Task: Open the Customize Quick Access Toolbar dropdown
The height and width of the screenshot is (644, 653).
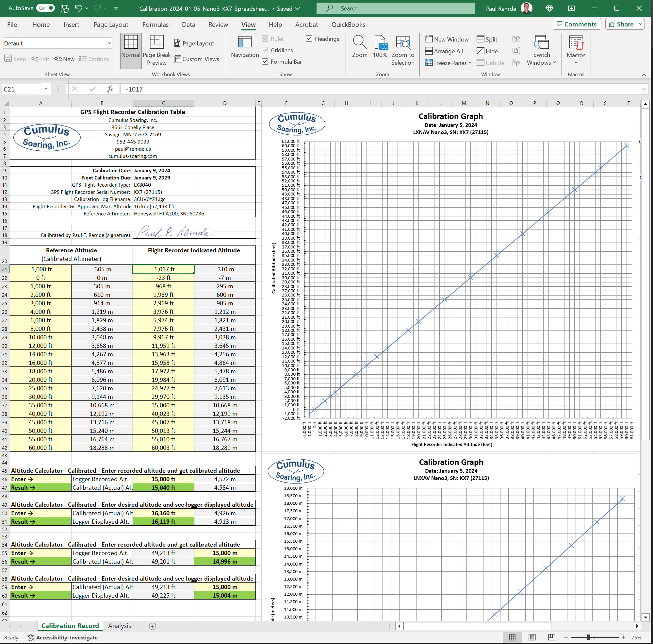Action: (x=116, y=8)
